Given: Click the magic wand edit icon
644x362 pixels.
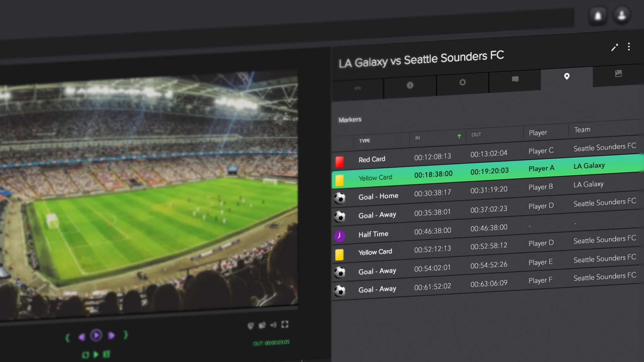Looking at the screenshot, I should click(x=614, y=48).
